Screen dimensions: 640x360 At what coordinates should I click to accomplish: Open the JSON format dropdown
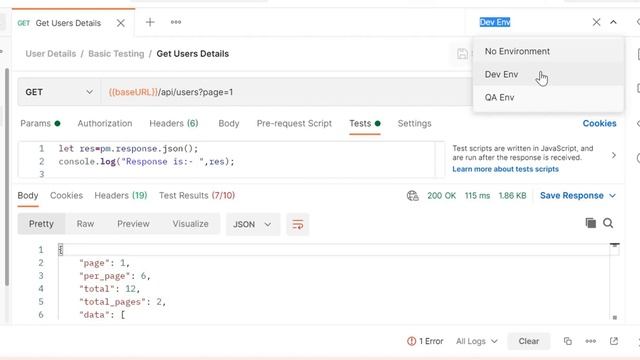click(253, 224)
